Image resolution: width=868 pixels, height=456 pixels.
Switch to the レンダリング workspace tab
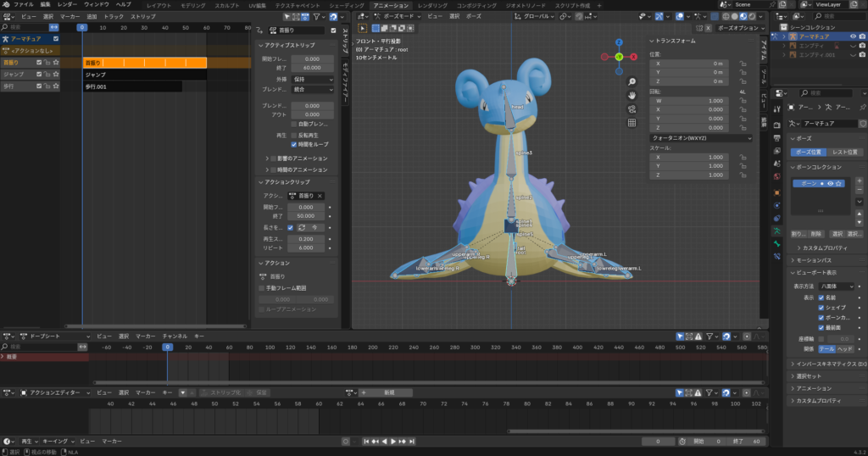pyautogui.click(x=432, y=5)
